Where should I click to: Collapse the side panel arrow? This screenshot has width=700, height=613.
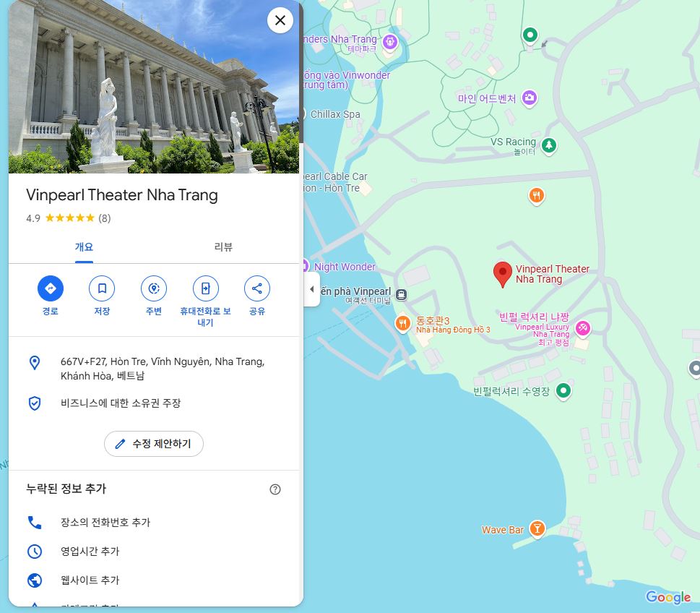coord(311,289)
